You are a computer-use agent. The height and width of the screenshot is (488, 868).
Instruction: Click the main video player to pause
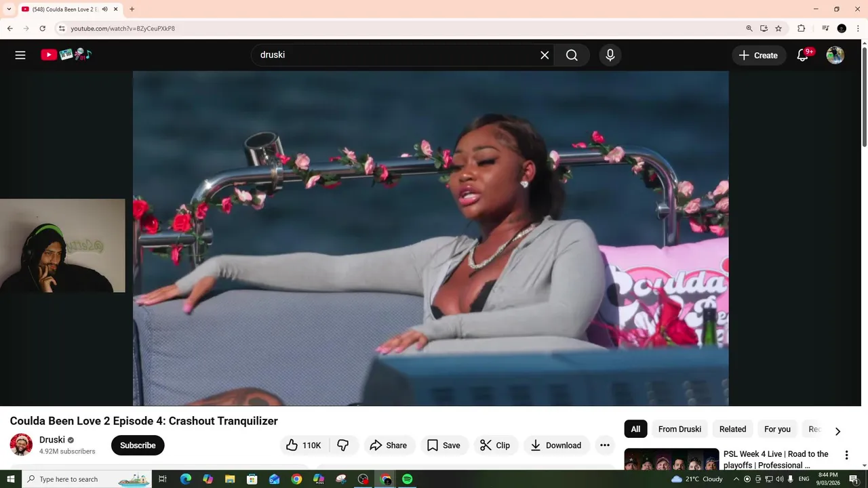pyautogui.click(x=431, y=239)
